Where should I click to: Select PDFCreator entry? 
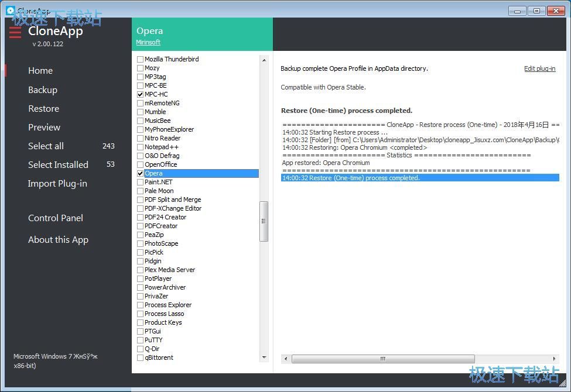[x=161, y=226]
